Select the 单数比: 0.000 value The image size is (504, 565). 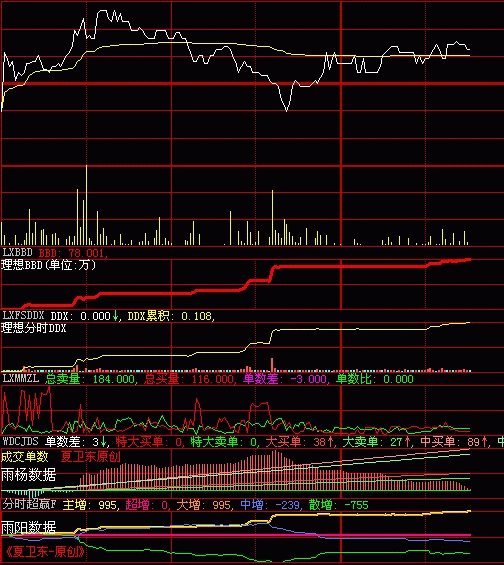[x=375, y=379]
